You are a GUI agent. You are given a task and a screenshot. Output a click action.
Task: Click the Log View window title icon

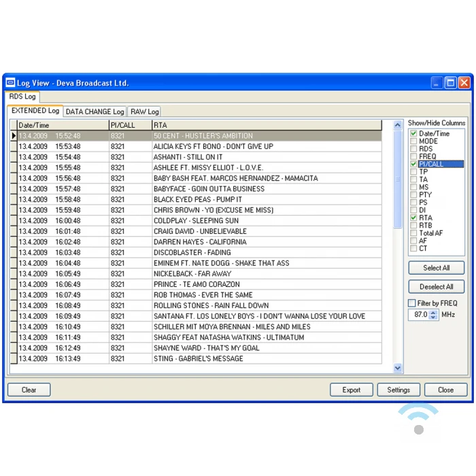[10, 82]
